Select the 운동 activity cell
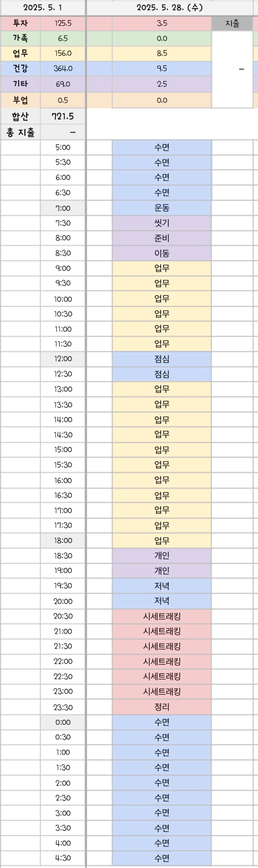Screen dimensions: 258x868 tap(162, 208)
